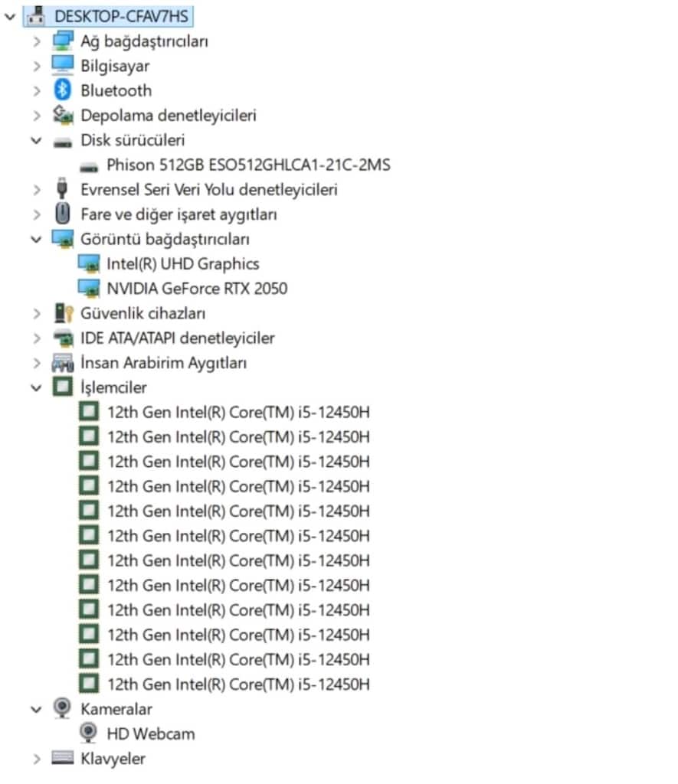
Task: Click the İnsan Arabirim Aygıtları icon
Action: [63, 363]
